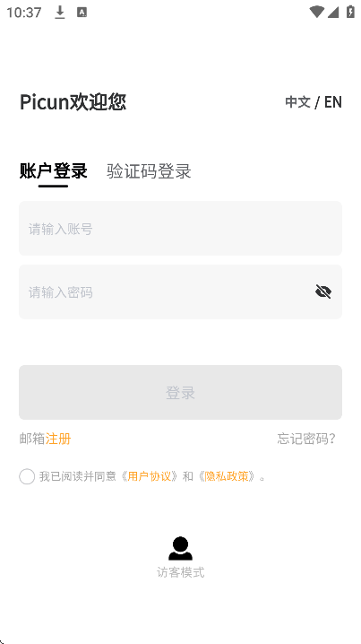The image size is (361, 644).
Task: Tick the agreement consent circle checkbox
Action: point(27,476)
